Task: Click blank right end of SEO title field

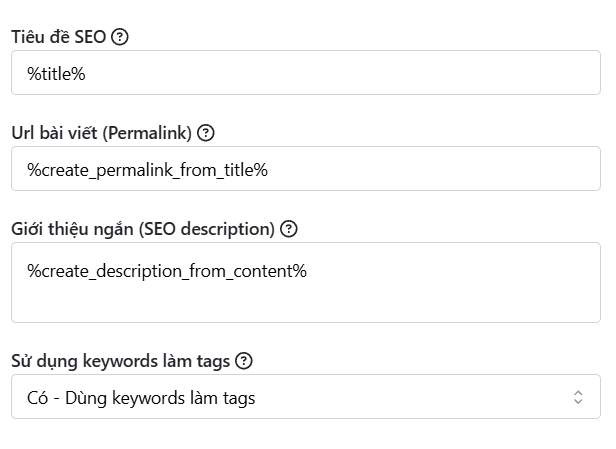Action: pos(500,73)
